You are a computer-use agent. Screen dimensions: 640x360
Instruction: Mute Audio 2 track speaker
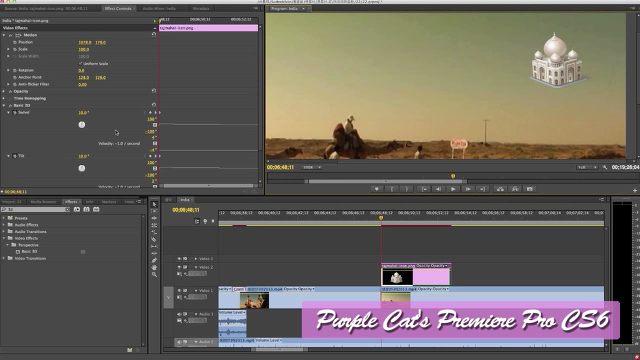[179, 342]
